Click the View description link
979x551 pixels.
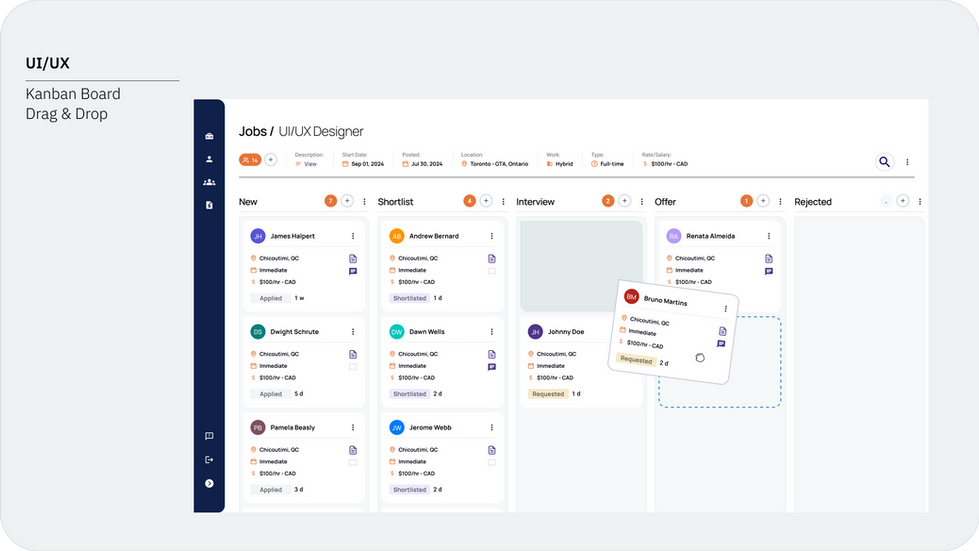(310, 164)
